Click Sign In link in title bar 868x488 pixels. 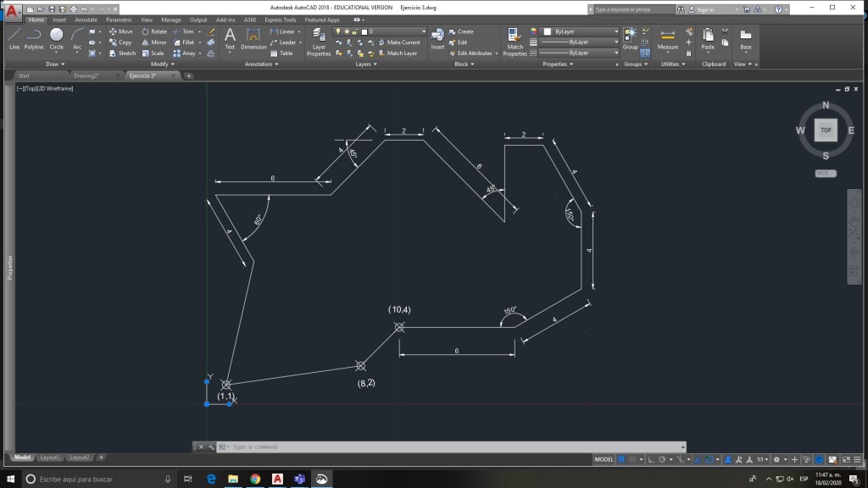point(705,9)
